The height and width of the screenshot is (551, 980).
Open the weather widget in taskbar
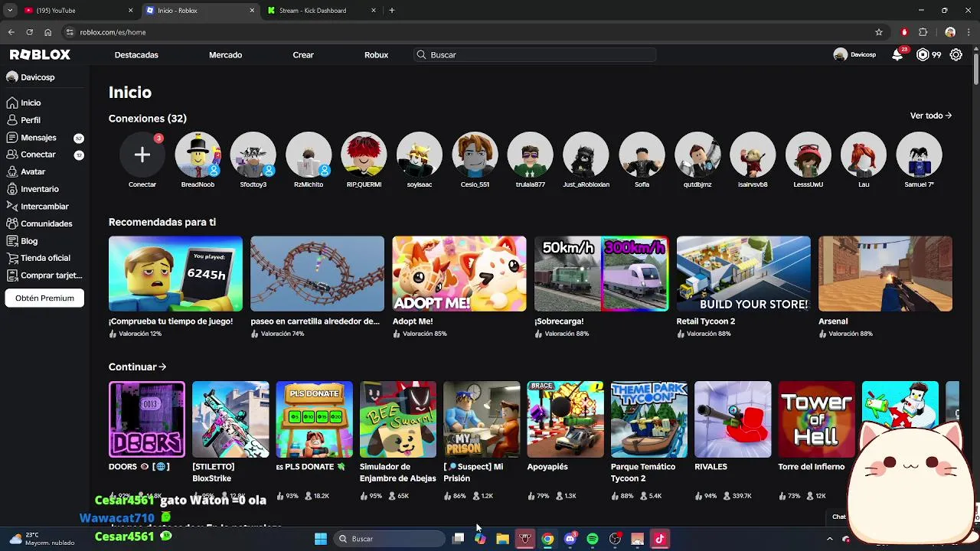point(42,539)
